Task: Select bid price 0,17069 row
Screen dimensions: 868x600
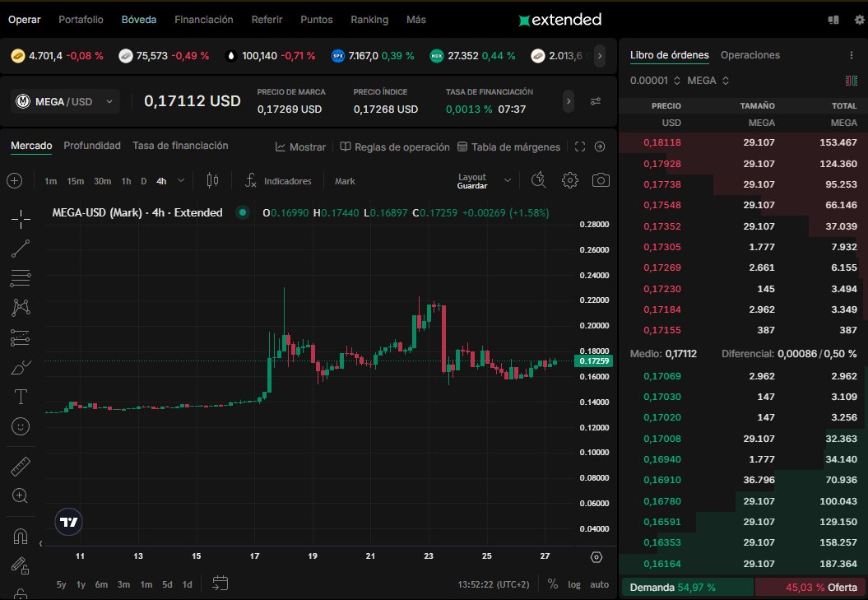Action: point(743,376)
